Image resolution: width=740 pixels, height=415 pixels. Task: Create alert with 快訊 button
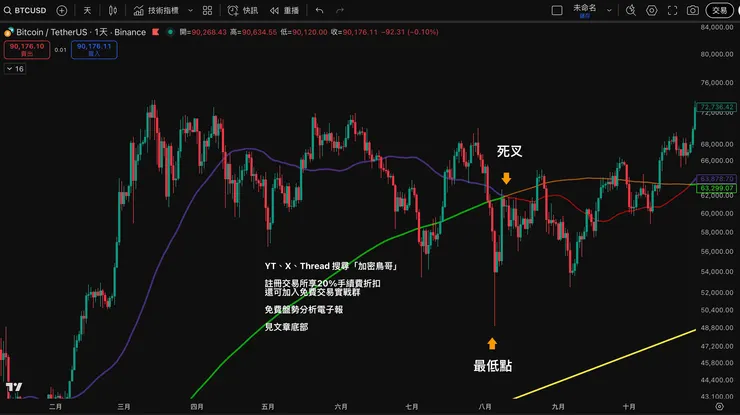pyautogui.click(x=243, y=10)
